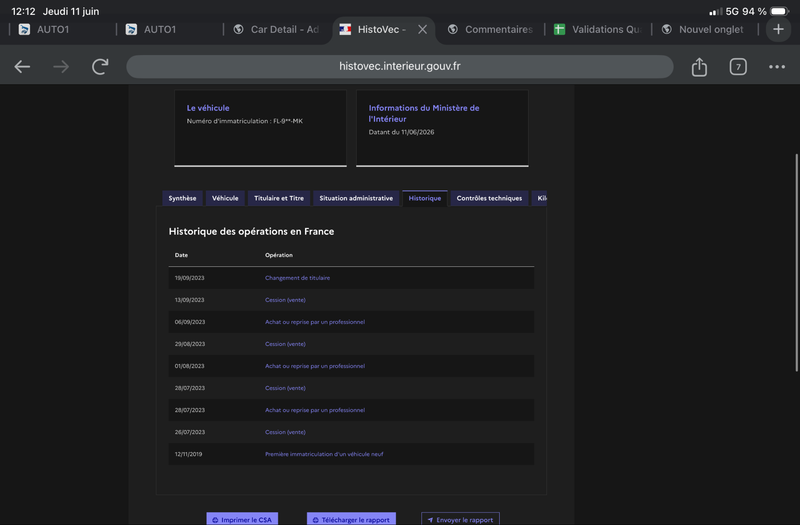Click Envoyer le rapport button
800x525 pixels.
pos(460,519)
